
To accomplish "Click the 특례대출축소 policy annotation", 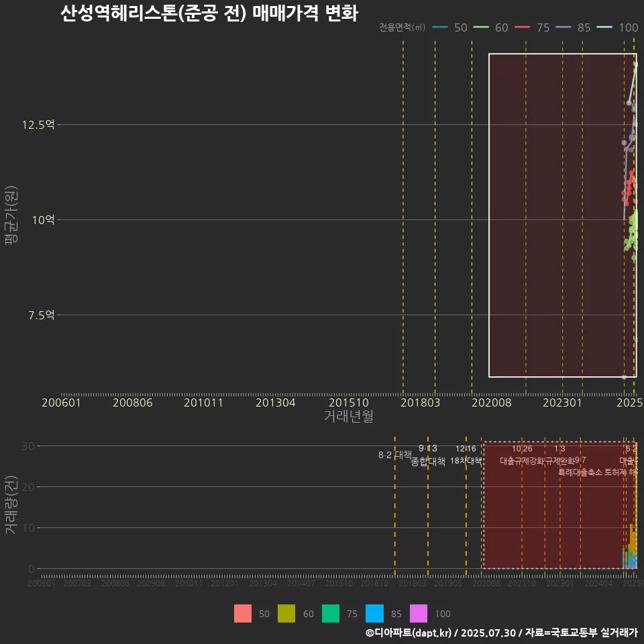I will 580,472.
